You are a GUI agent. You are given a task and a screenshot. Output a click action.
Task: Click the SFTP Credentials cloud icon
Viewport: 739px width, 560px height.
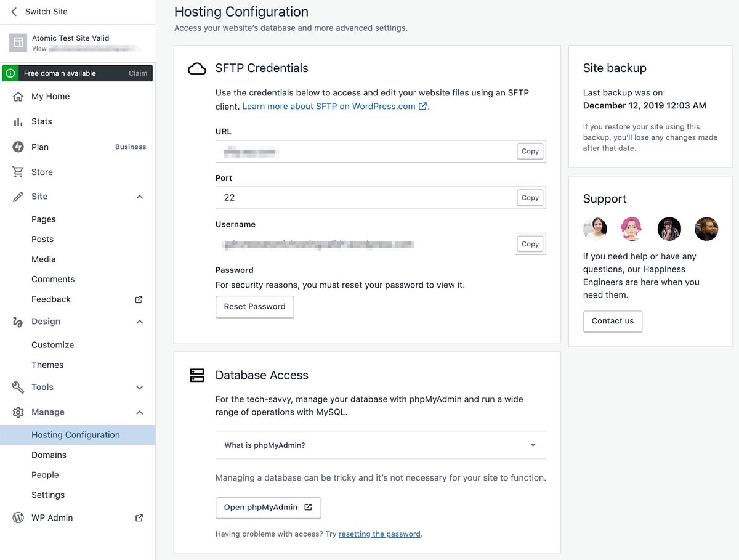(x=197, y=68)
